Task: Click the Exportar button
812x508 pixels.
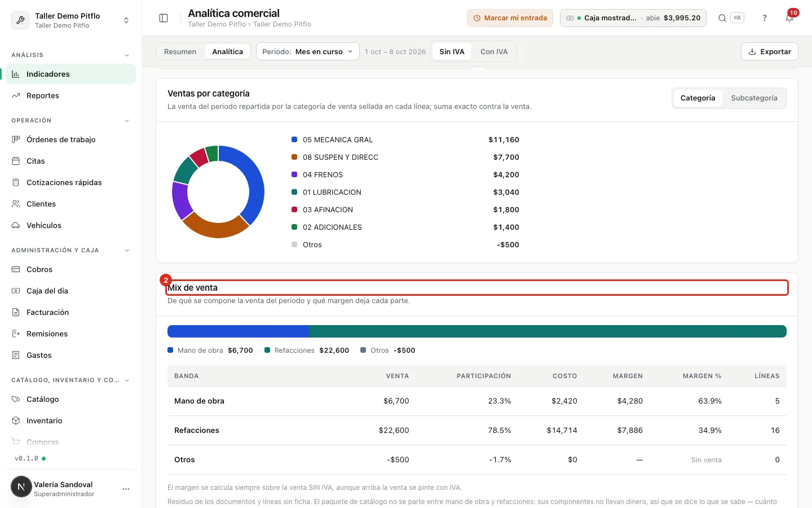Action: (x=770, y=51)
